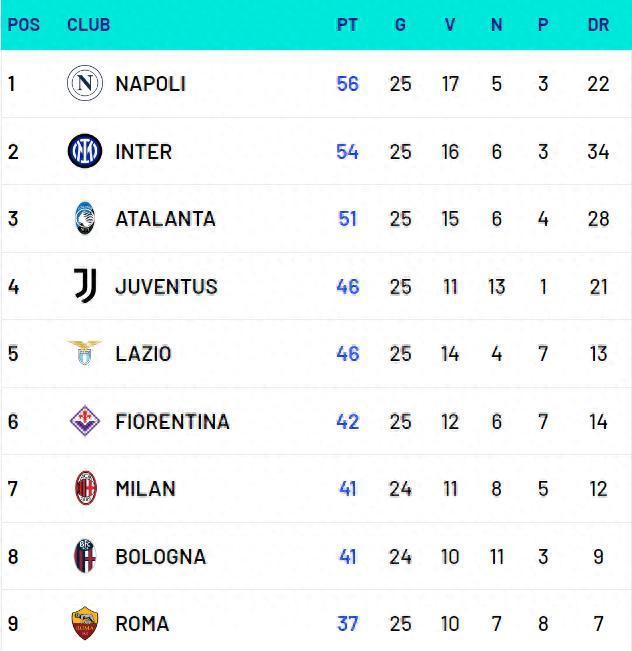Screen dimensions: 632x651
Task: Open the ROMA team name link
Action: click(x=142, y=624)
